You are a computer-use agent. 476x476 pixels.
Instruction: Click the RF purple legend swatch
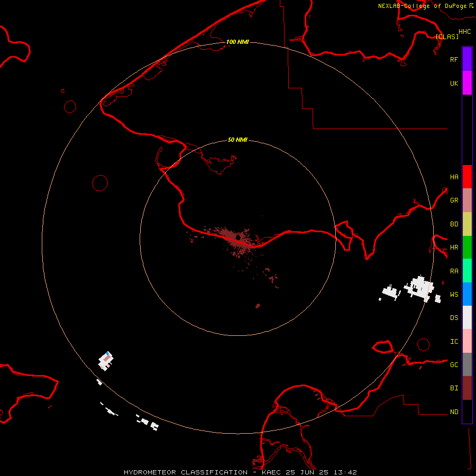tap(467, 59)
